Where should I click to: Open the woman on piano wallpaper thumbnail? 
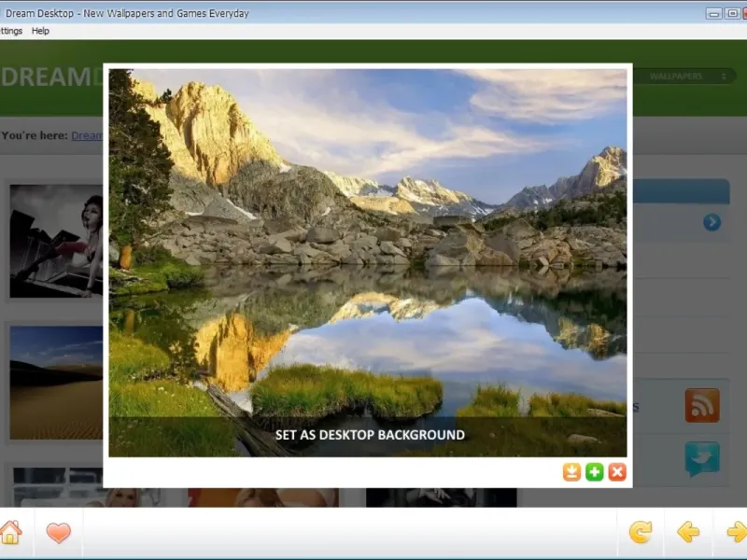pos(56,241)
